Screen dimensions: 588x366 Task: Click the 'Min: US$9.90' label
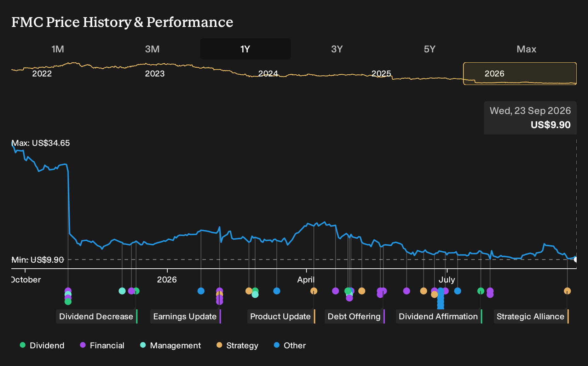tap(38, 260)
